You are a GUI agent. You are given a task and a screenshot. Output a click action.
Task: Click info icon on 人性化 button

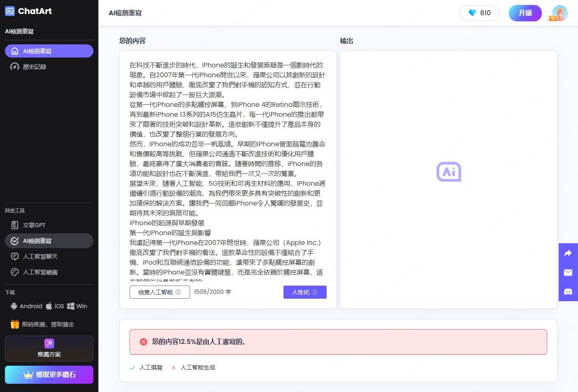click(315, 292)
